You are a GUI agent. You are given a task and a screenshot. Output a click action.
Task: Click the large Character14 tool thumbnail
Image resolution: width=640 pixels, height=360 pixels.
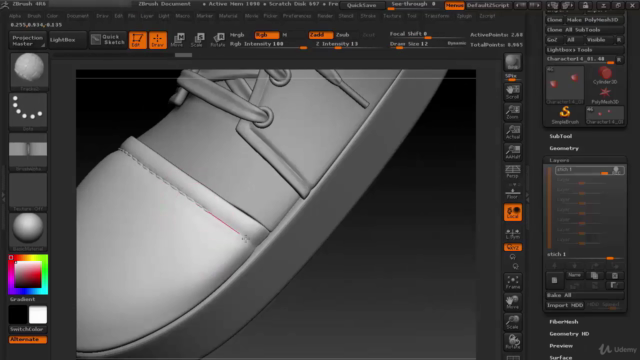565,85
